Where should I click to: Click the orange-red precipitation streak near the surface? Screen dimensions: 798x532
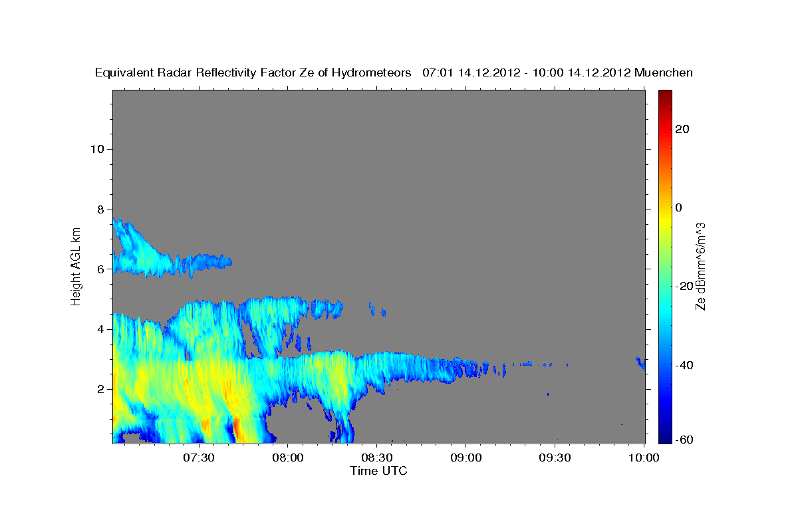tap(237, 429)
